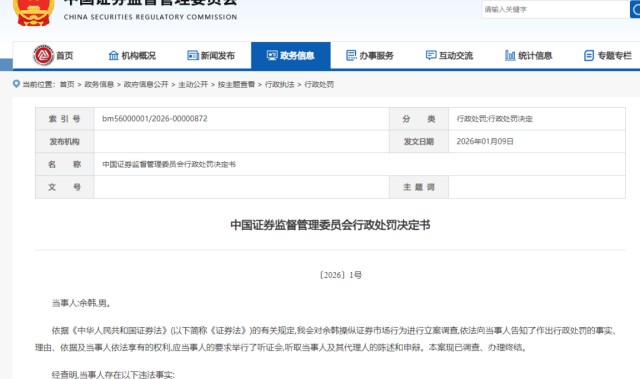Open the 专题专栏 navigation tab

point(608,55)
